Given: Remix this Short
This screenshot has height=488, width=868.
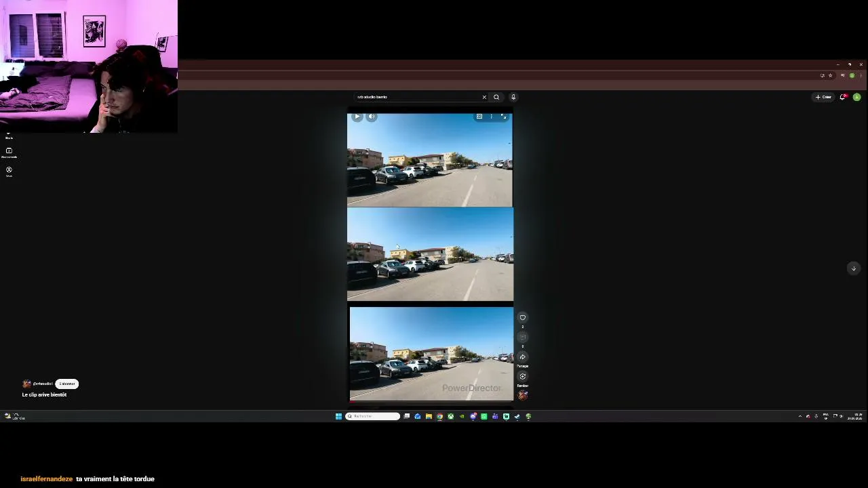Looking at the screenshot, I should tap(522, 376).
